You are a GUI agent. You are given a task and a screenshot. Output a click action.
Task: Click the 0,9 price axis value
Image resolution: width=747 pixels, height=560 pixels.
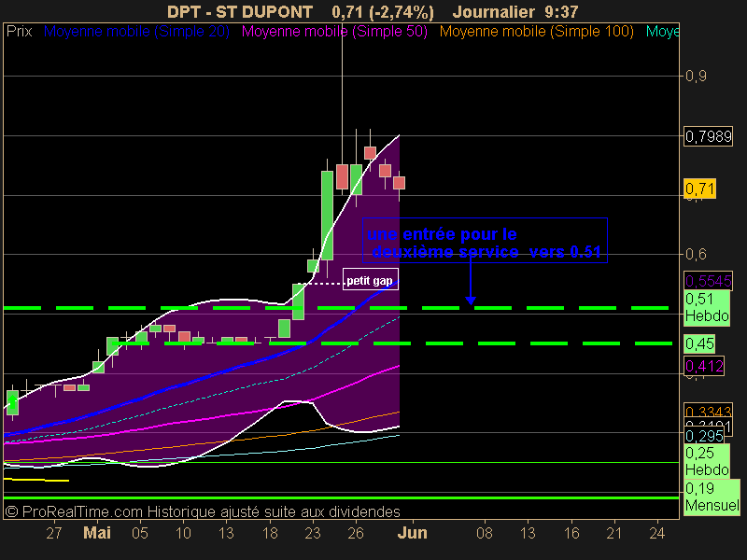[x=696, y=76]
